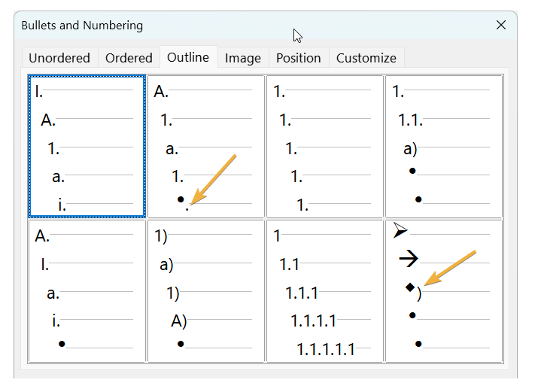Choose the A. 1. a. 1. bullet outline style
This screenshot has width=535, height=392.
click(206, 147)
